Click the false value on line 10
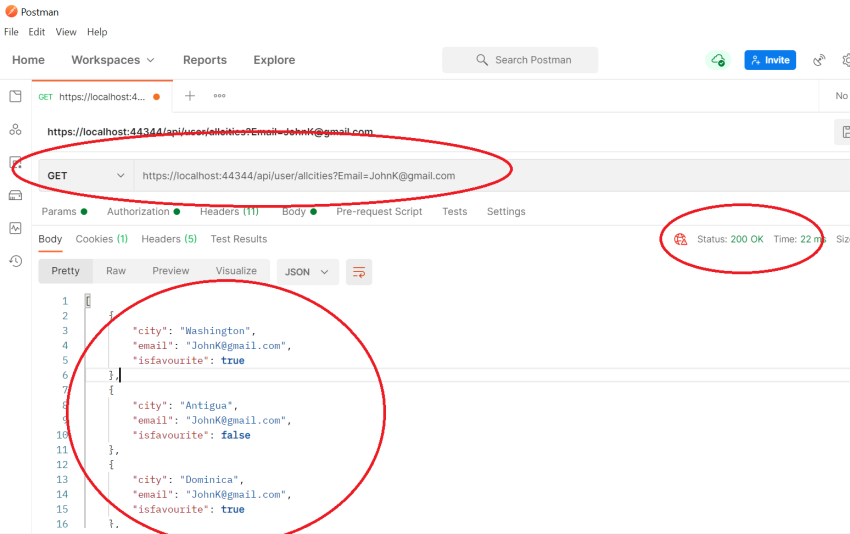Viewport: 850px width, 534px height. point(236,435)
